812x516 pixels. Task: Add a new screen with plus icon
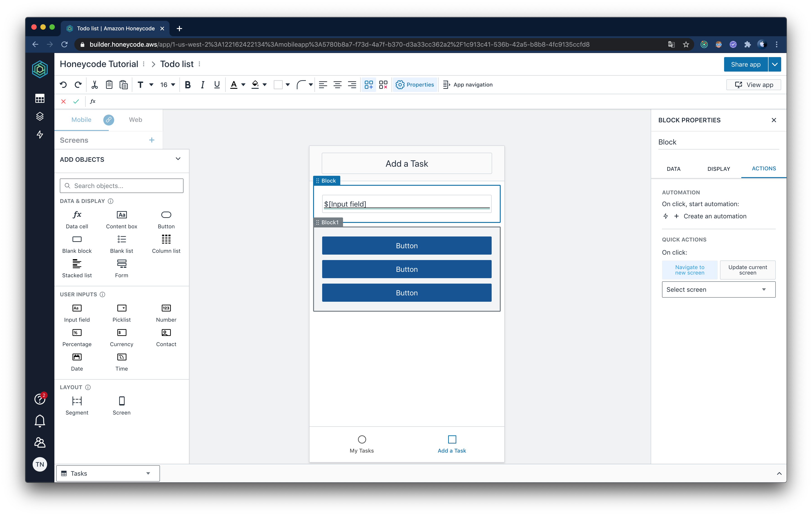pos(152,140)
